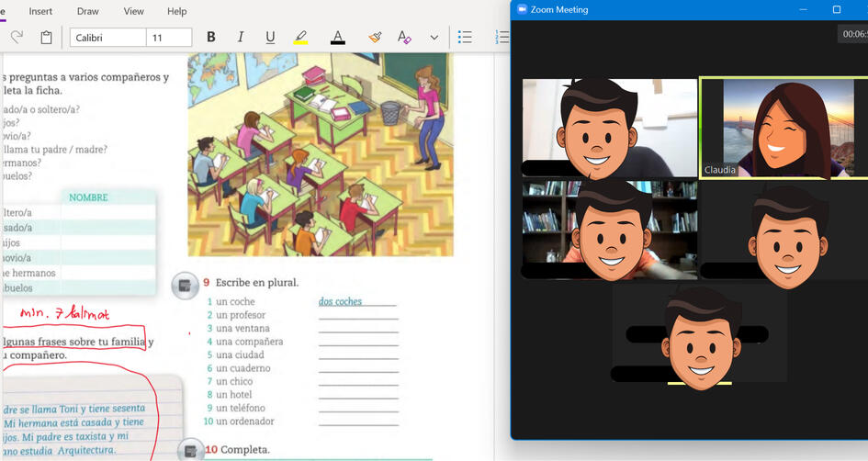Toggle italic formatting

click(241, 38)
